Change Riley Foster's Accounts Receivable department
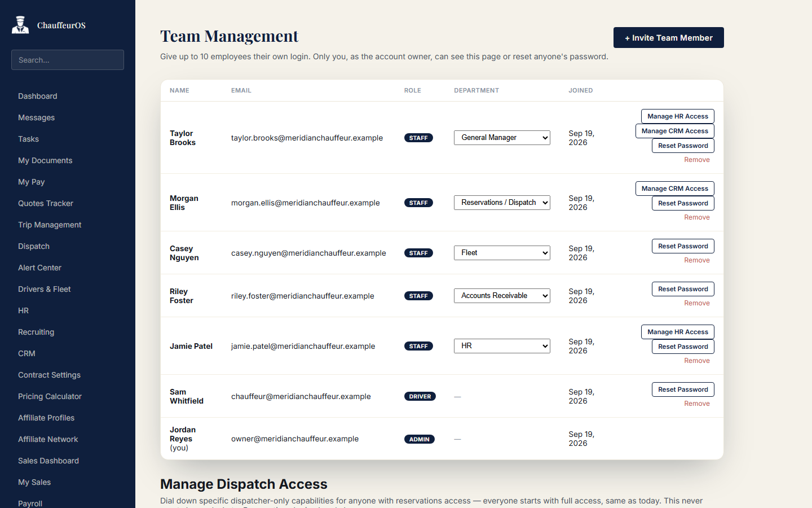 click(x=502, y=296)
